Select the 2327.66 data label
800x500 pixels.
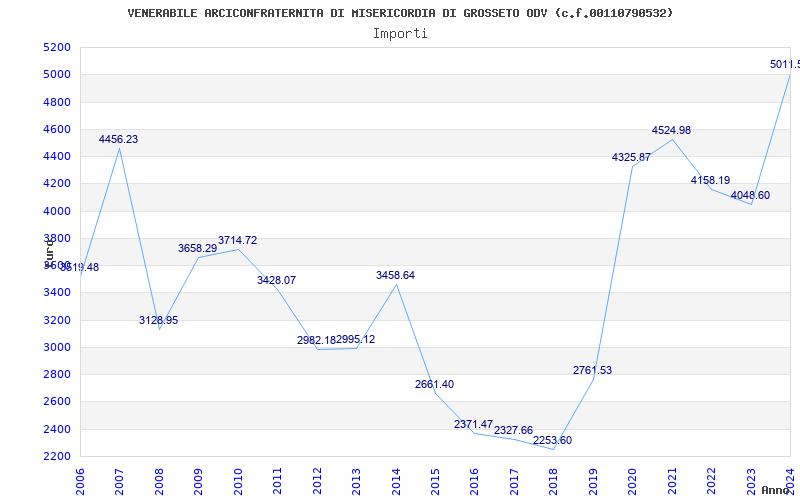tap(513, 431)
